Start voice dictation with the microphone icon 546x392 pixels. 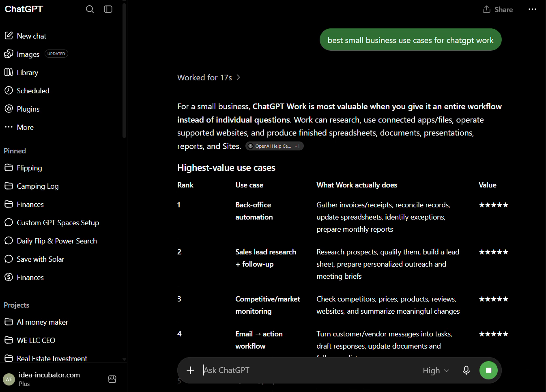(x=466, y=370)
